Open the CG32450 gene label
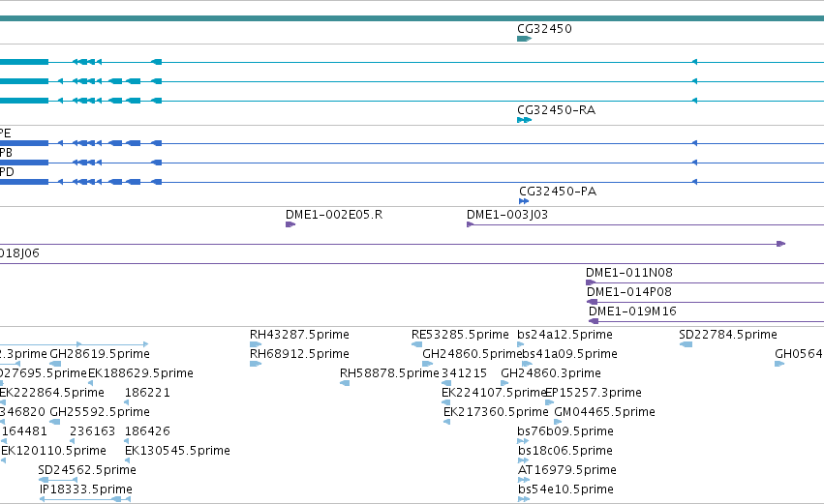Image resolution: width=824 pixels, height=504 pixels. tap(544, 28)
